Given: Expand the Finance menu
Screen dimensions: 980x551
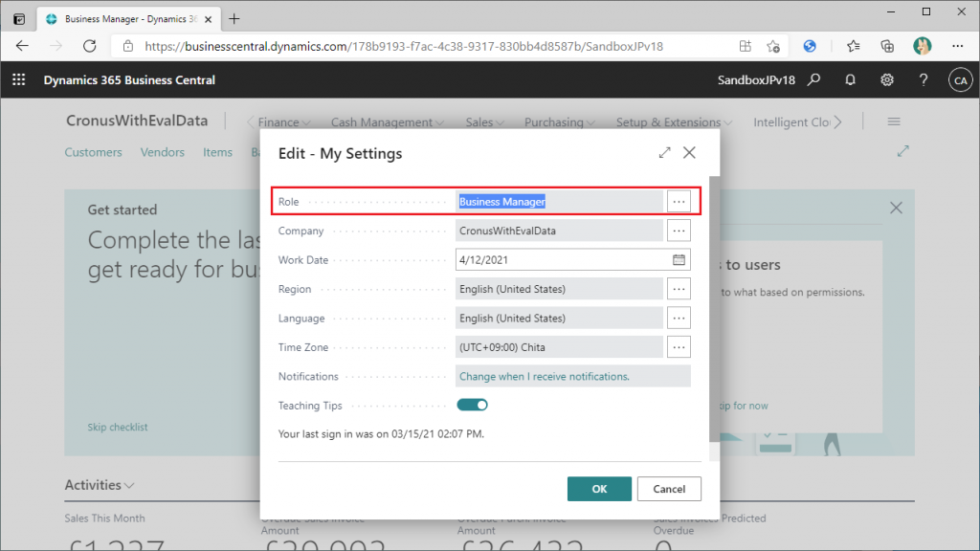Looking at the screenshot, I should click(284, 122).
